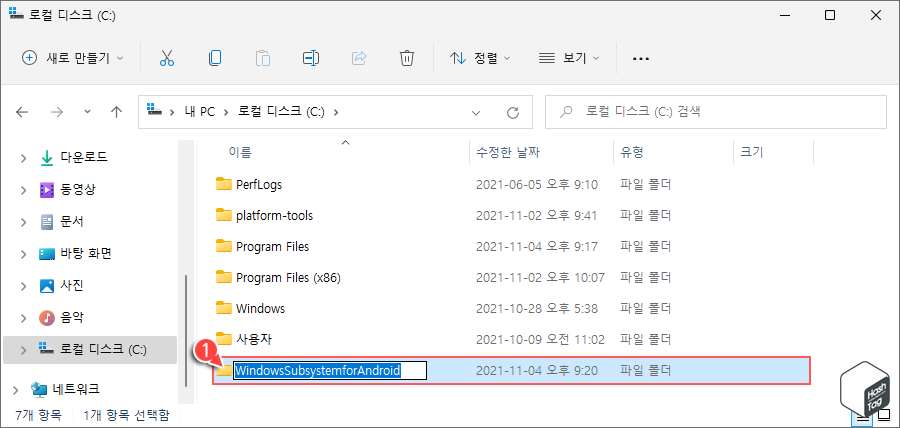Go up one folder level arrow

tap(117, 112)
